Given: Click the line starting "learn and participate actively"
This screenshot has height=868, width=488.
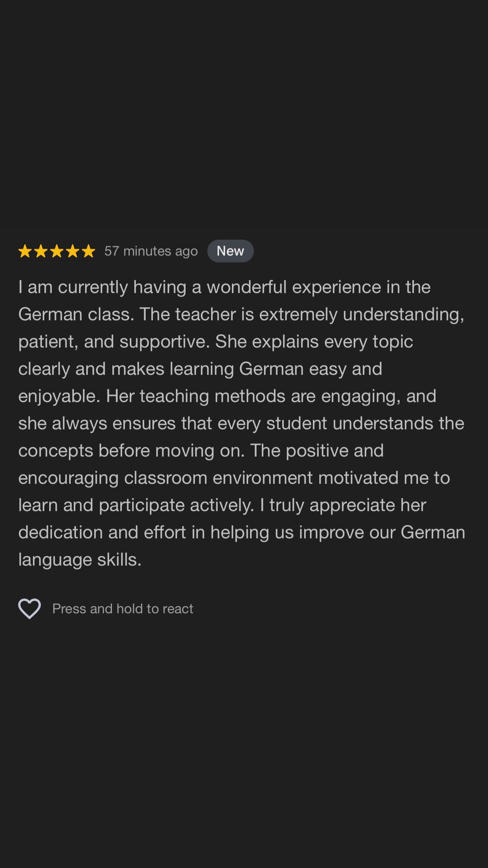Looking at the screenshot, I should click(x=222, y=505).
